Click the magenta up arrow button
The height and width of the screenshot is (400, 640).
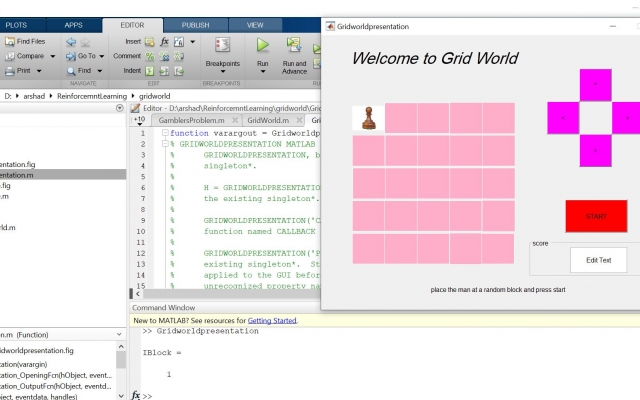point(596,85)
